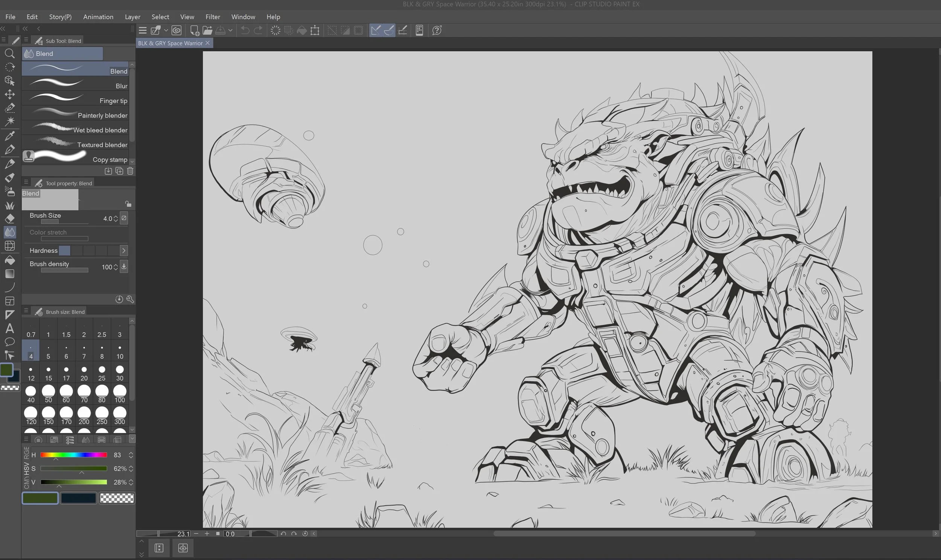Toggle Snap to Ruler in command bar
This screenshot has width=941, height=560.
pos(375,30)
